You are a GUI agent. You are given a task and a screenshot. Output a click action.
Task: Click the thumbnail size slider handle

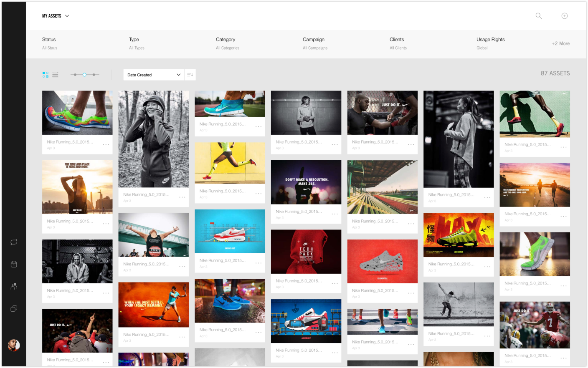(84, 75)
